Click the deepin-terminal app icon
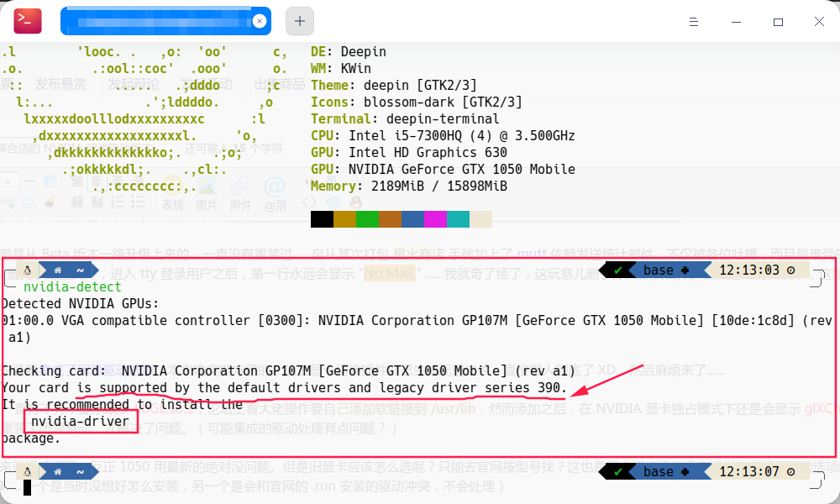840x504 pixels. pos(28,21)
